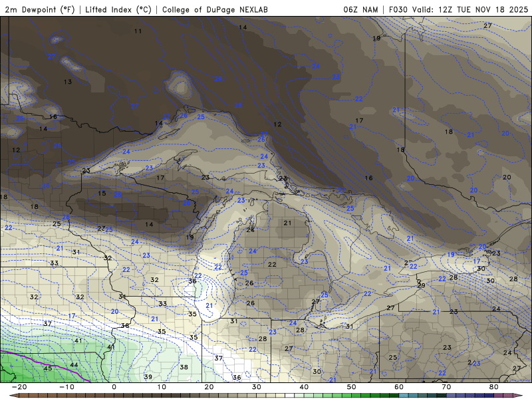
Task: Click the black "20" dewpoint value
Action: (x=507, y=177)
